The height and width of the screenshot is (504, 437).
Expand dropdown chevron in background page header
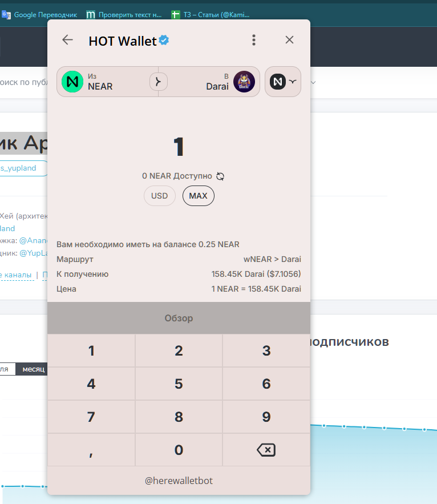click(313, 82)
